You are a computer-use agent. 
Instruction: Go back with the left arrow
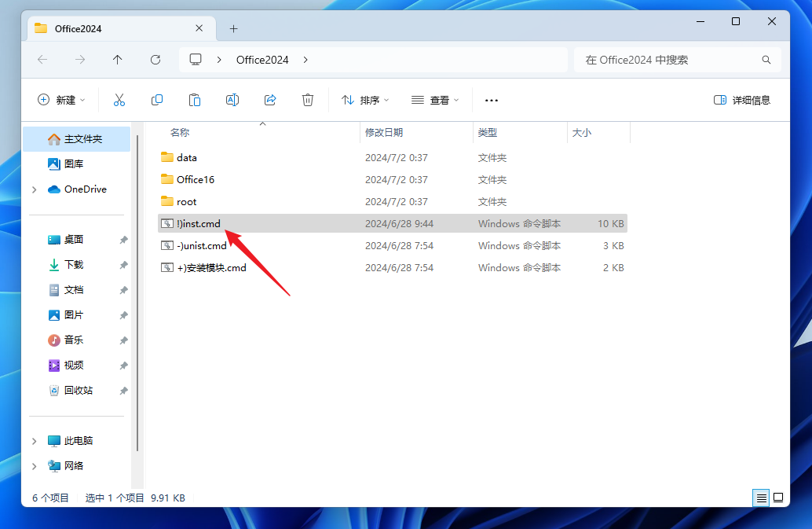pos(42,60)
